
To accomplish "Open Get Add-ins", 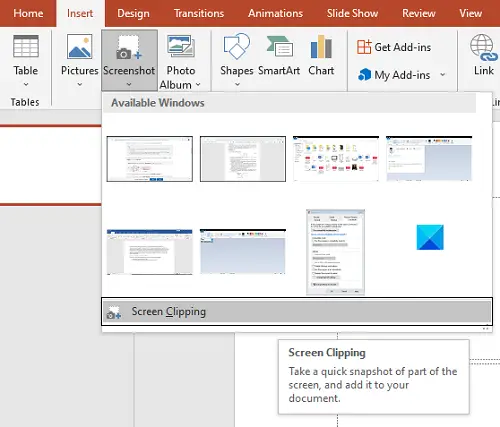I will click(394, 47).
